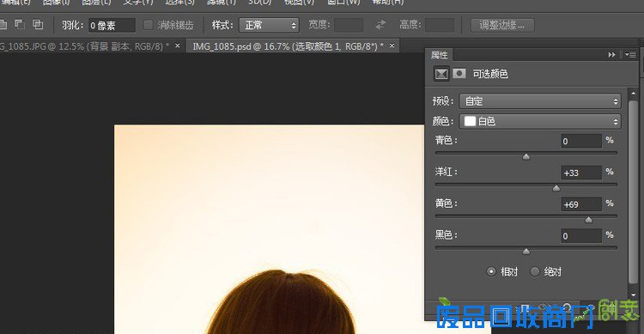The image size is (644, 334).
Task: Click the 黑色 black percentage field
Action: click(x=581, y=236)
